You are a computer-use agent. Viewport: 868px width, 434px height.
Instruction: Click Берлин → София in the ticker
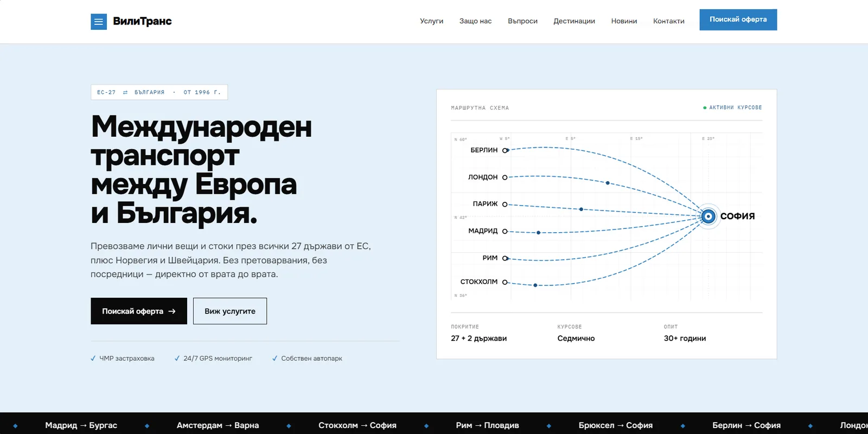[x=746, y=425]
